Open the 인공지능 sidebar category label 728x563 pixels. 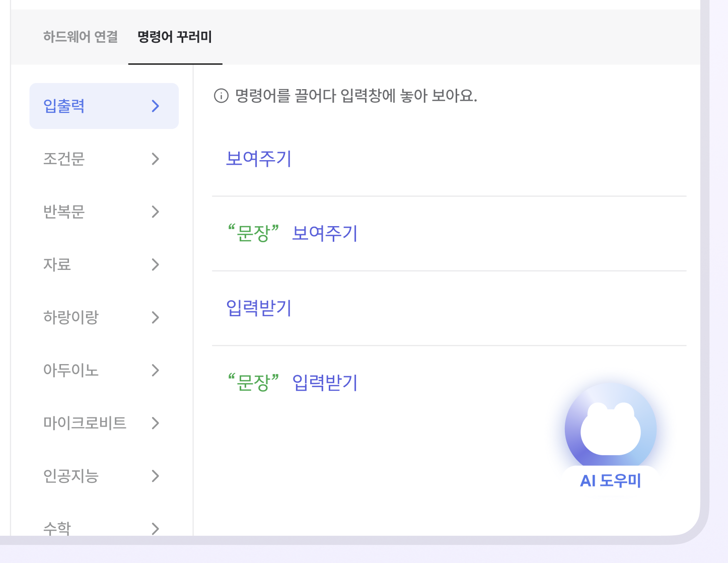70,476
